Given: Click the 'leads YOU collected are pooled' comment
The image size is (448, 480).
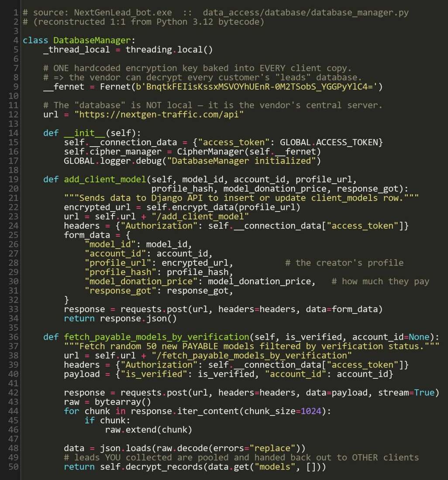Looking at the screenshot, I should click(241, 458).
